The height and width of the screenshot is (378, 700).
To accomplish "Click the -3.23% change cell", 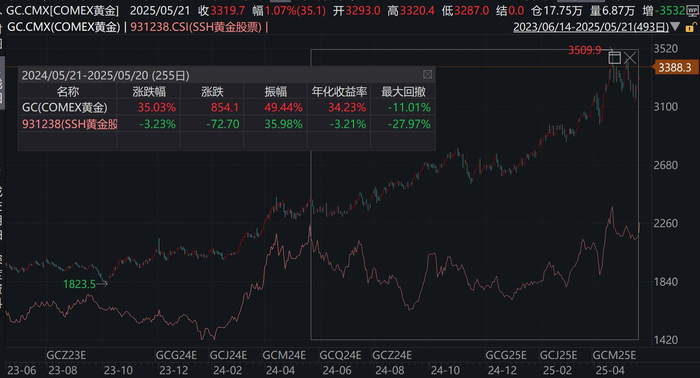I will point(158,124).
